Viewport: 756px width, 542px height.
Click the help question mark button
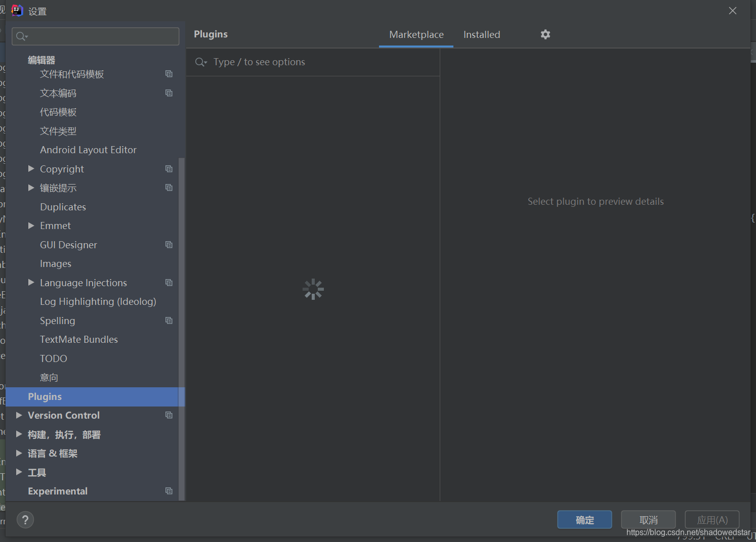(25, 520)
